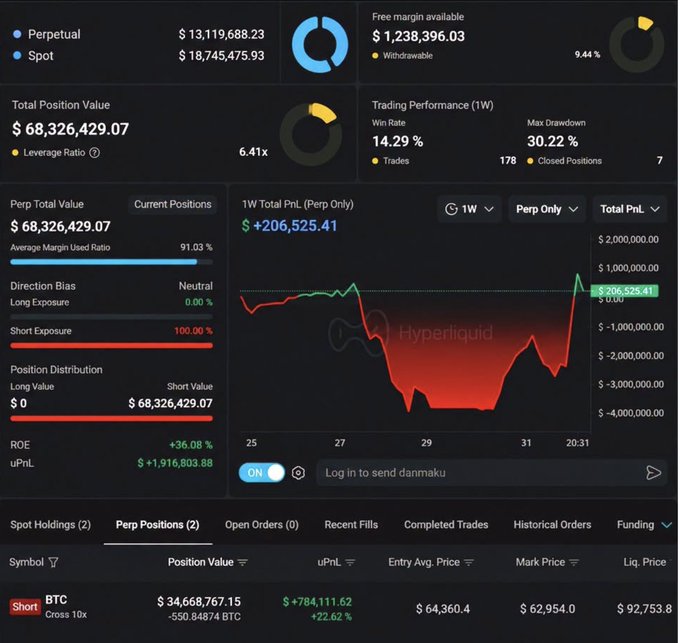Click the 9.44 % withdrawable value

click(587, 55)
